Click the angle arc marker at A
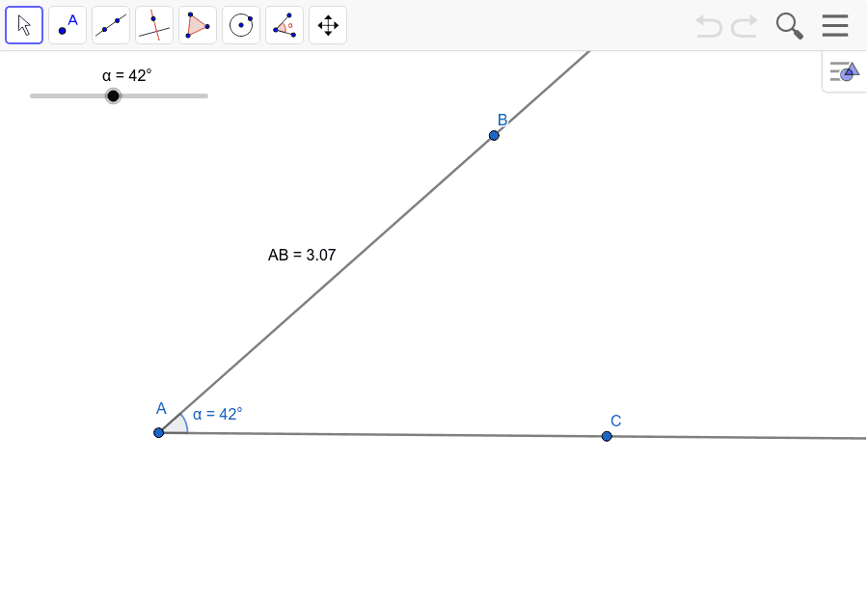Image resolution: width=868 pixels, height=600 pixels. coord(178,423)
